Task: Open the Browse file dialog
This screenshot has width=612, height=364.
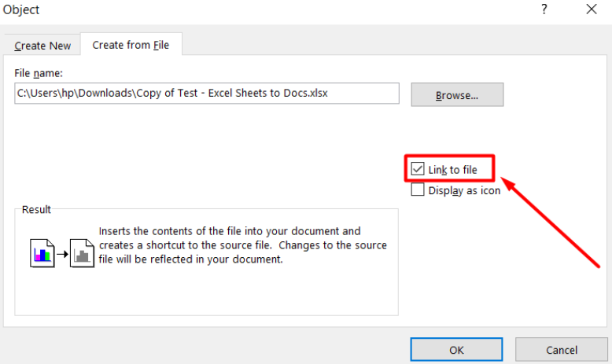Action: coord(457,95)
